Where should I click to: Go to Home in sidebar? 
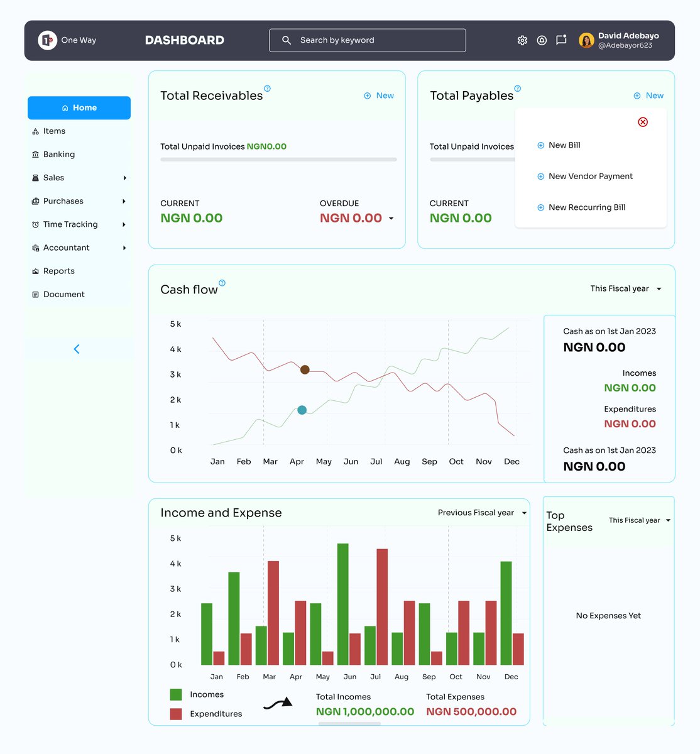tap(79, 107)
